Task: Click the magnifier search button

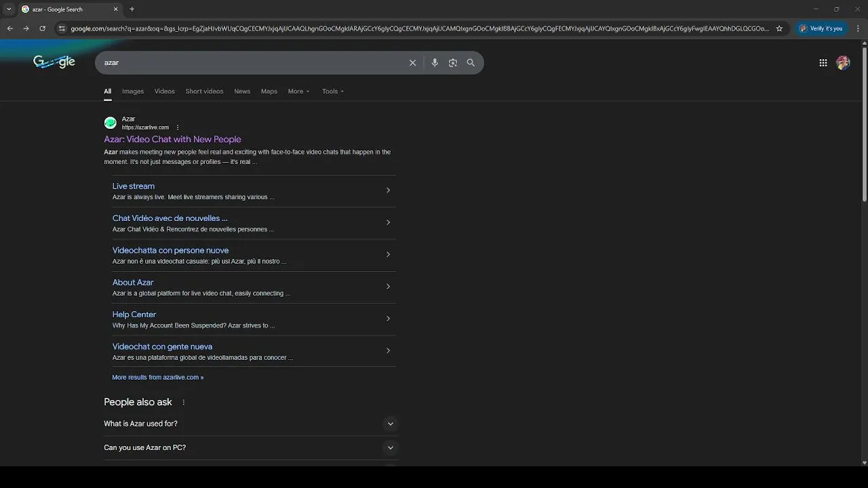Action: [x=471, y=63]
